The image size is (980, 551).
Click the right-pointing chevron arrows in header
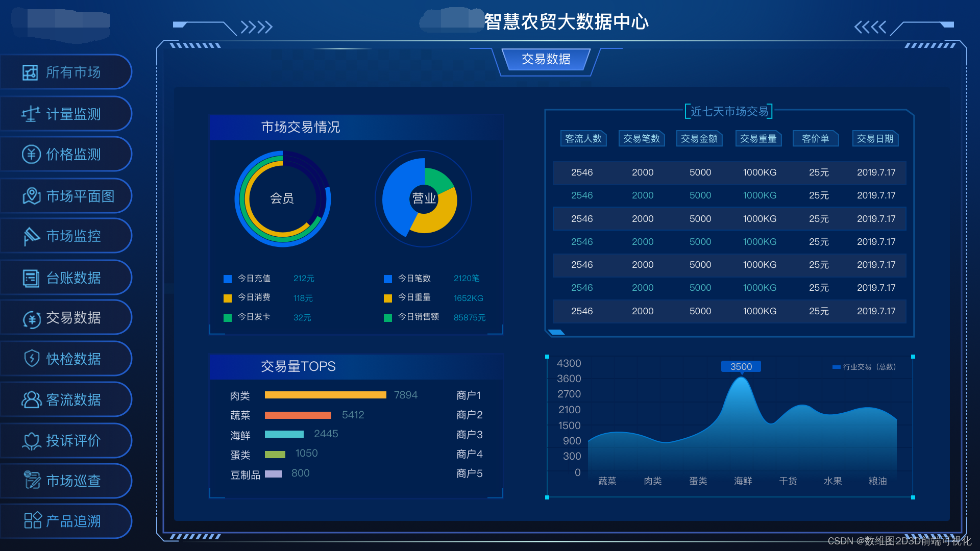point(257,27)
